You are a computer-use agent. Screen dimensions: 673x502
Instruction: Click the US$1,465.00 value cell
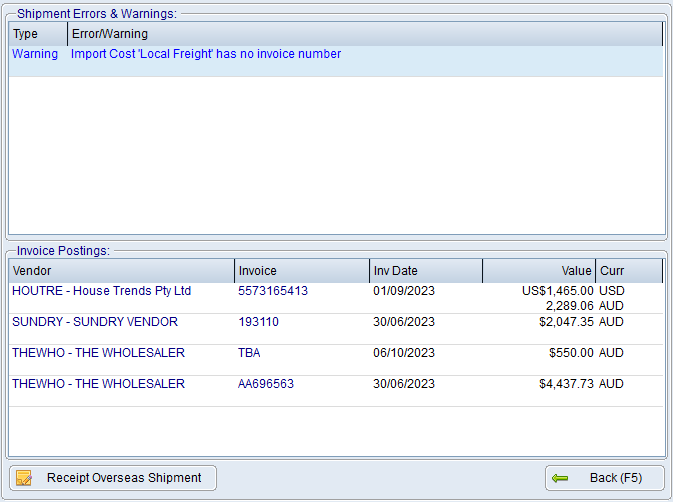click(557, 291)
